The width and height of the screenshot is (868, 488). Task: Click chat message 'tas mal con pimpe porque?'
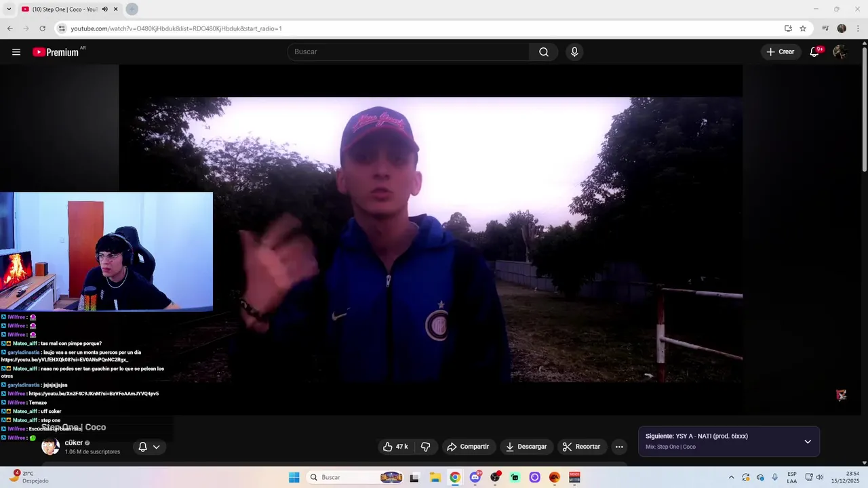tap(71, 344)
